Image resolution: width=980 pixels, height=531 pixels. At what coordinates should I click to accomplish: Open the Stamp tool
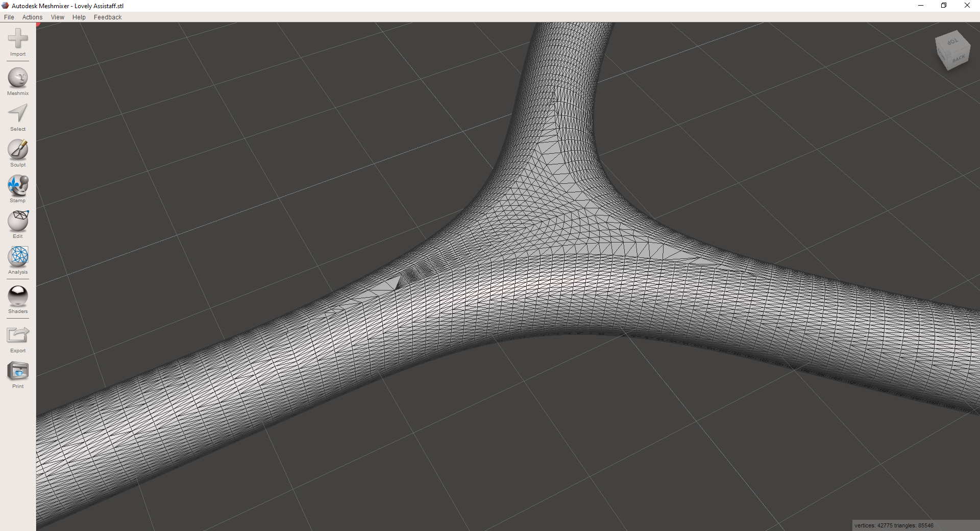pyautogui.click(x=18, y=185)
